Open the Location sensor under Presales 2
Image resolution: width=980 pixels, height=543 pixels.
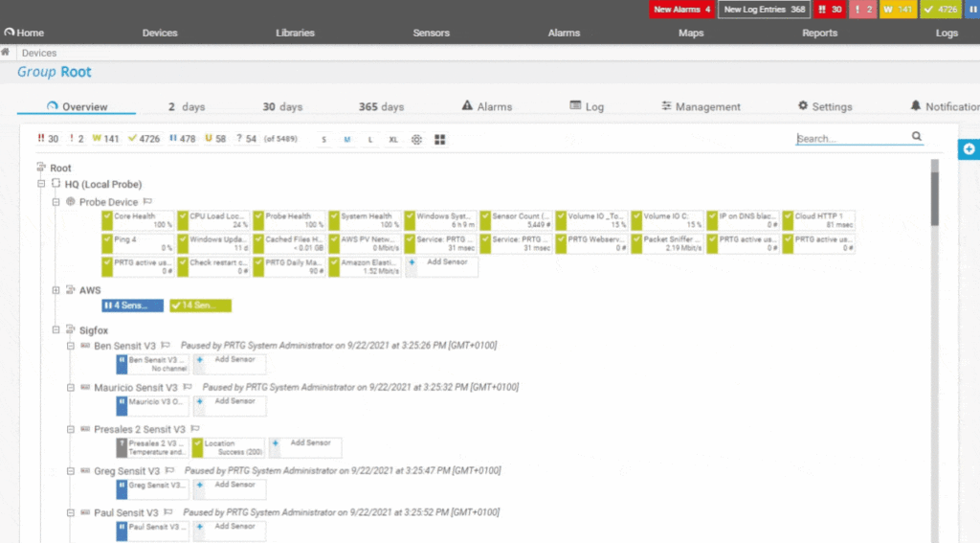[x=228, y=447]
